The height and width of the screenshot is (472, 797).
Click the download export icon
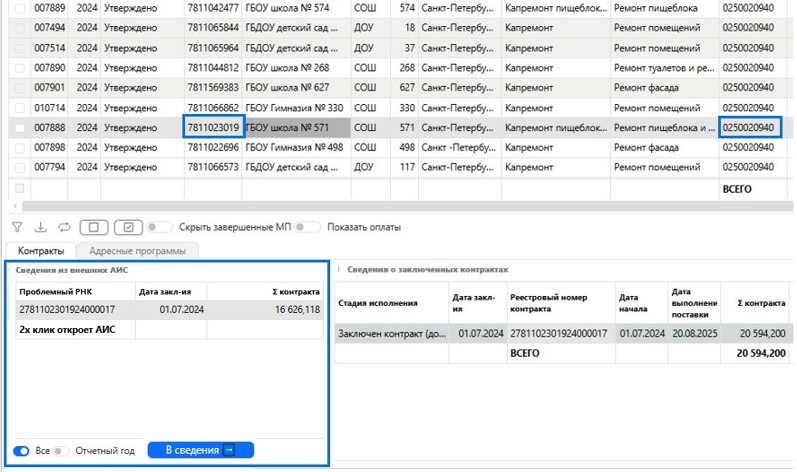click(41, 227)
